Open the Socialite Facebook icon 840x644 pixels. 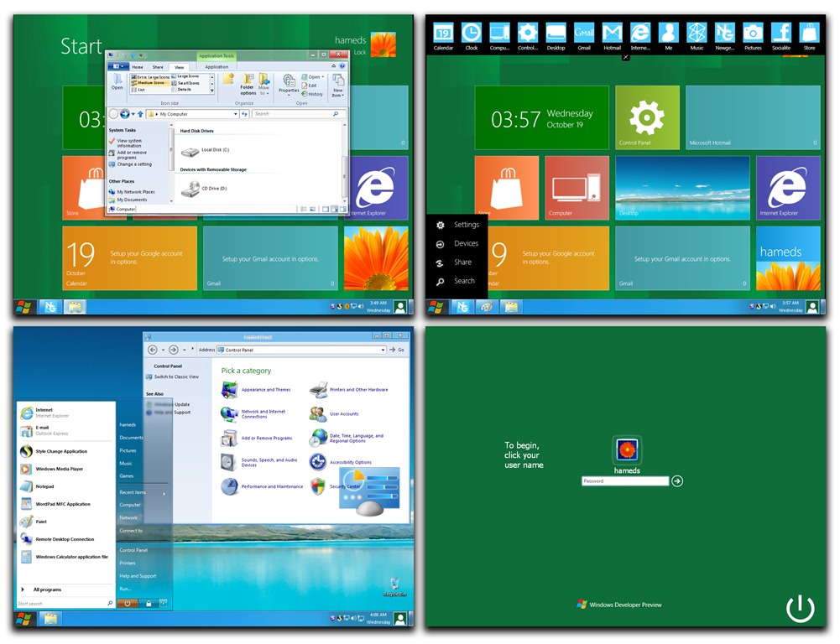tap(781, 33)
